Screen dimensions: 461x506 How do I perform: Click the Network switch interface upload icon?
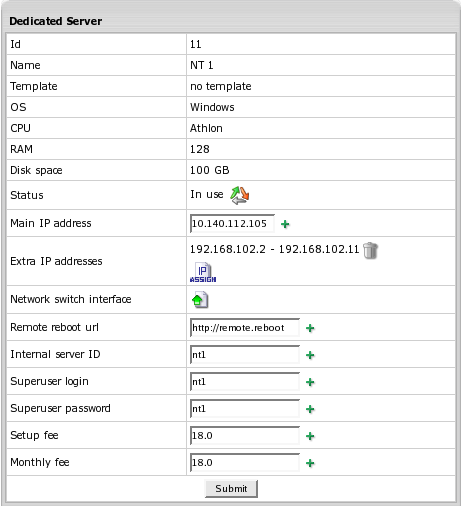point(200,300)
